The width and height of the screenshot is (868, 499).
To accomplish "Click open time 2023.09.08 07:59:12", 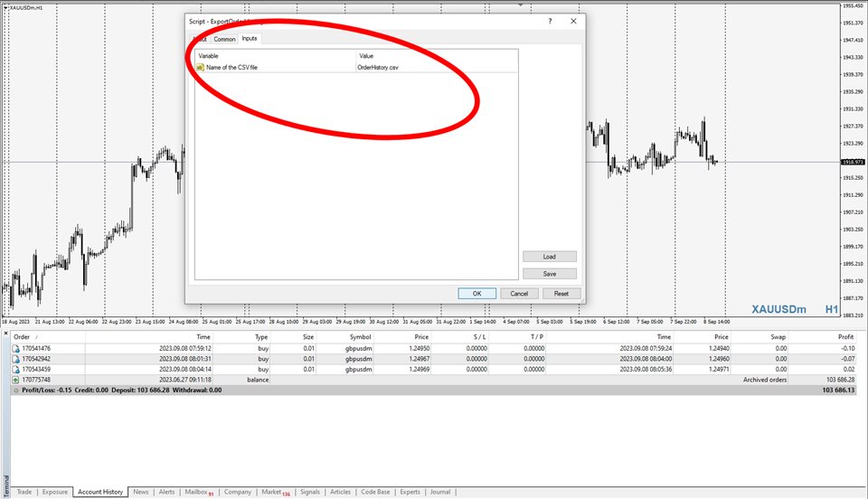I will coord(184,349).
